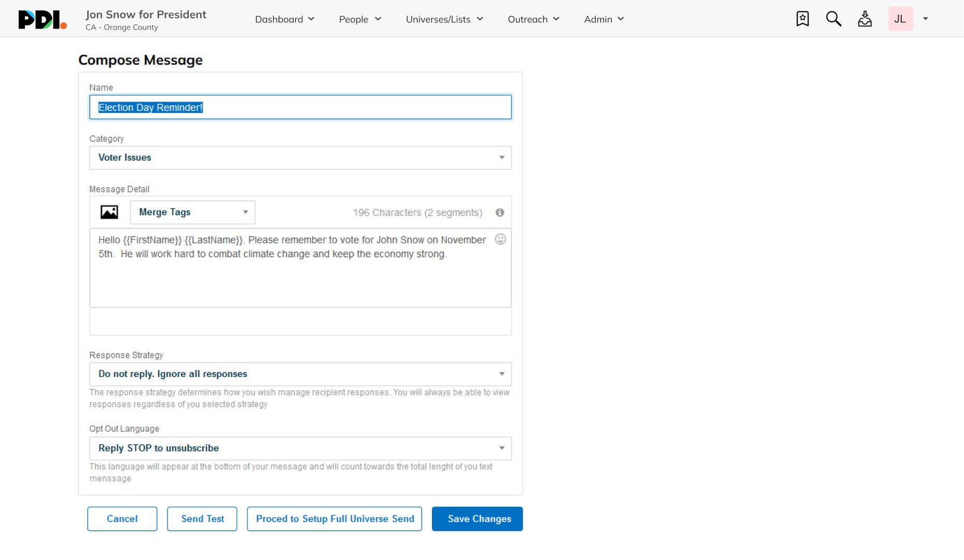Click the CA - Orange County label

(122, 27)
